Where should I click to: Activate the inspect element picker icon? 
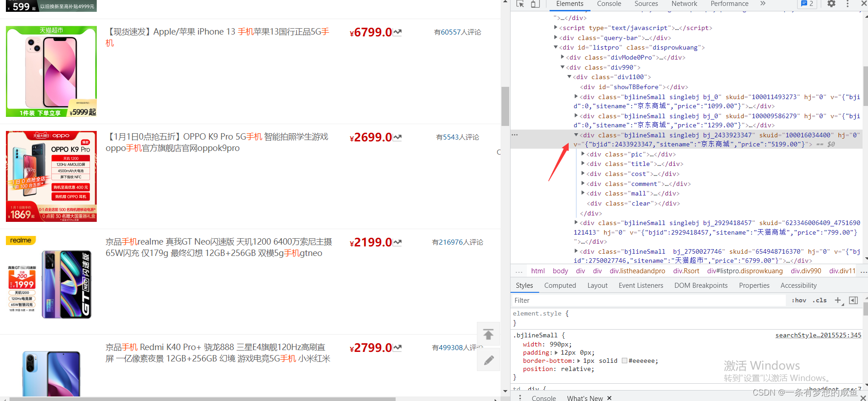click(521, 4)
